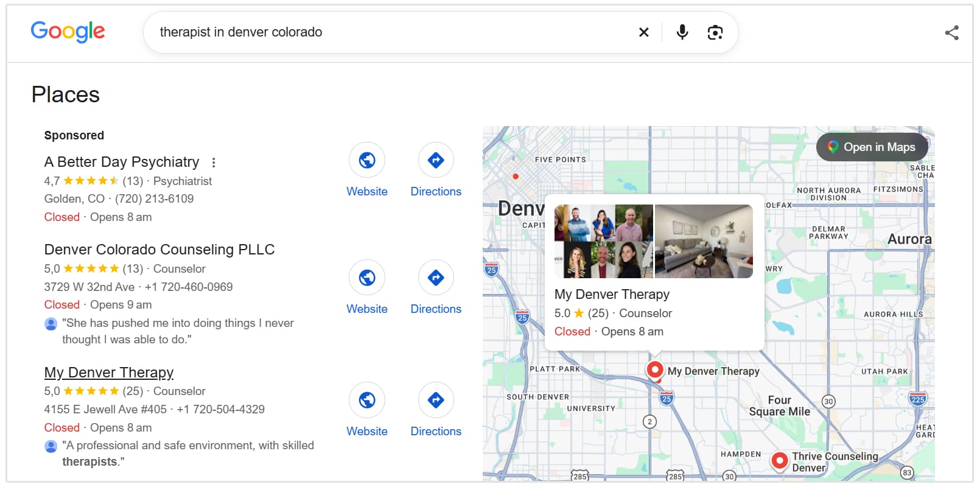Click address 4155 E Jewell Ave #405
The height and width of the screenshot is (487, 980).
pos(105,410)
